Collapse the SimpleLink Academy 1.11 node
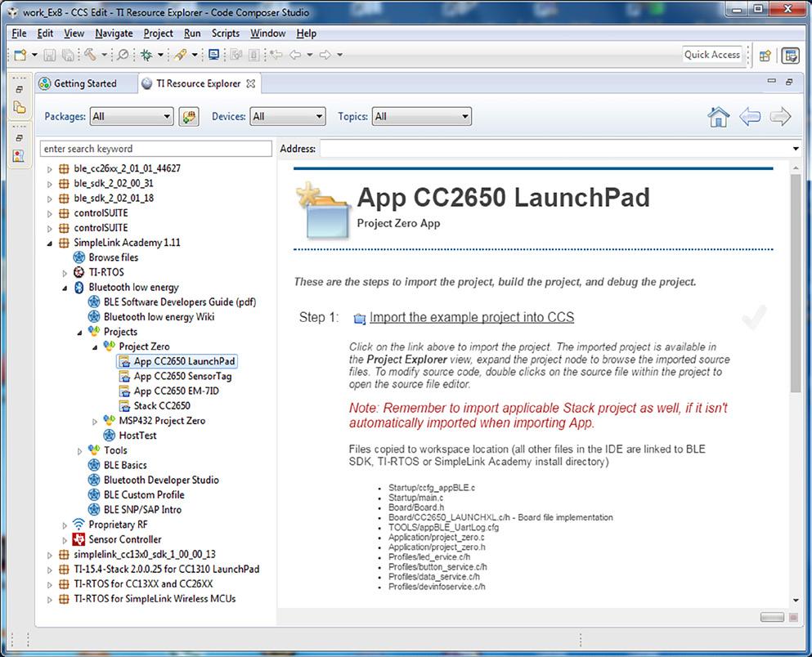The width and height of the screenshot is (812, 657). (x=50, y=244)
